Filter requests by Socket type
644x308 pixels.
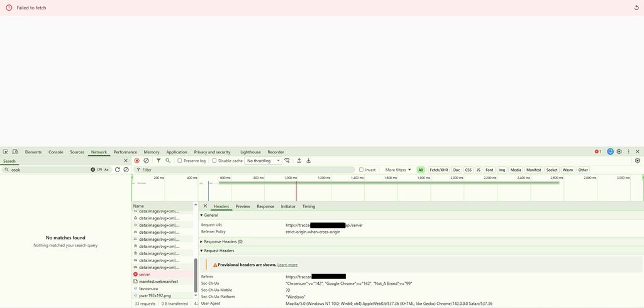click(x=552, y=170)
